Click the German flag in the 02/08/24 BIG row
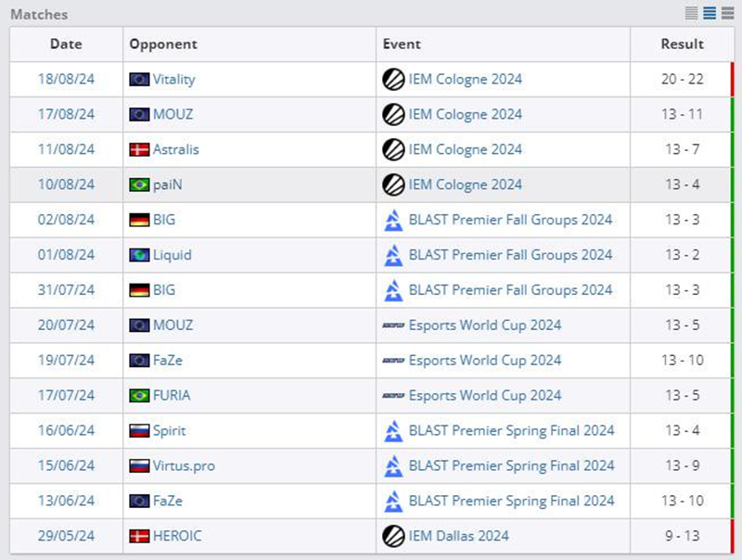Screen dimensions: 742x560 139,220
